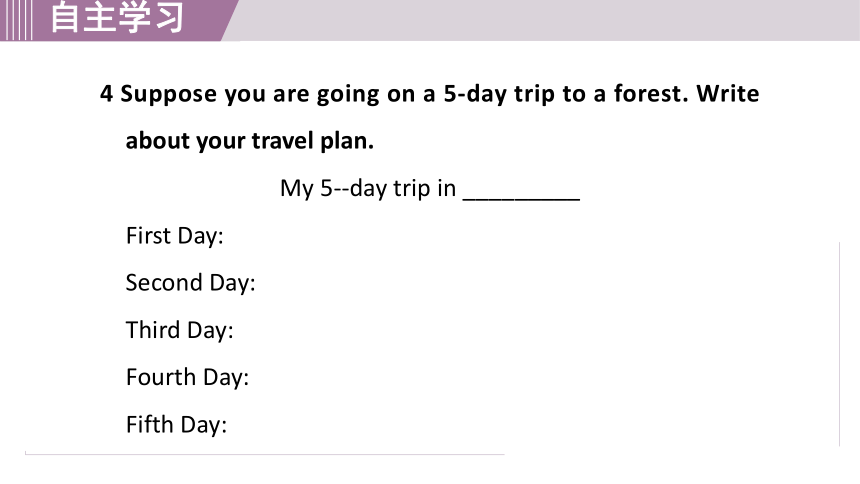Click the horizontal rule below 'Fifth Day:'
860x484 pixels.
[264, 454]
